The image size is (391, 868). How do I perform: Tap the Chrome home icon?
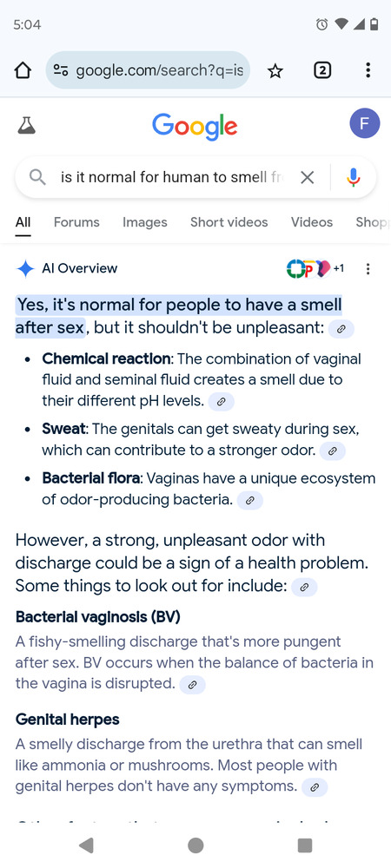click(22, 70)
